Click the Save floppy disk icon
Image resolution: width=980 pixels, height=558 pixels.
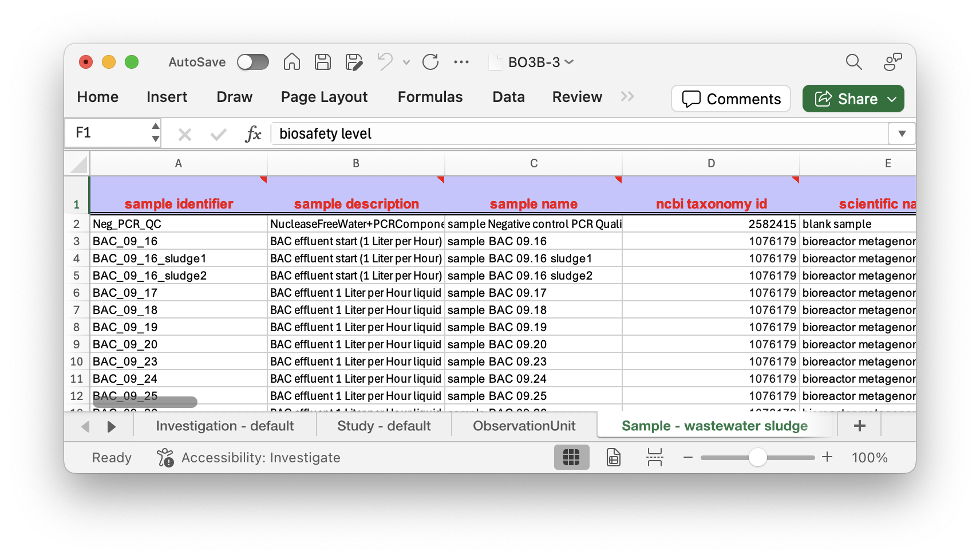323,62
